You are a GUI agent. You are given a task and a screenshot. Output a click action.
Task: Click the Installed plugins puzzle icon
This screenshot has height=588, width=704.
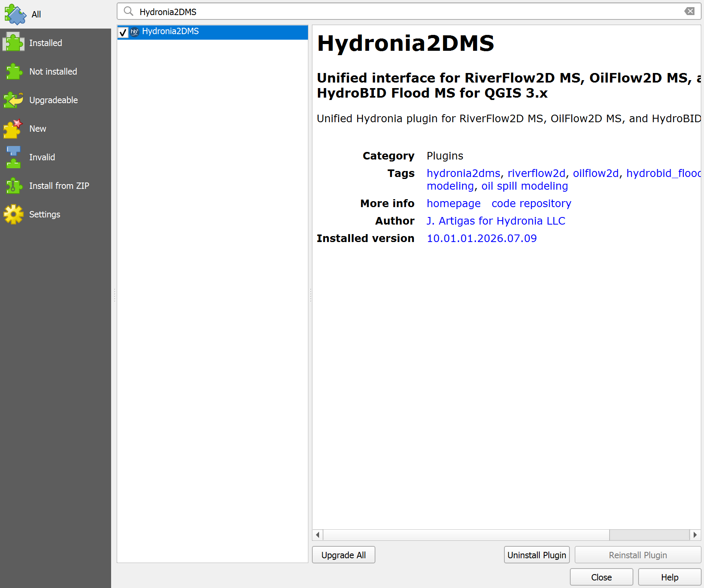(13, 42)
